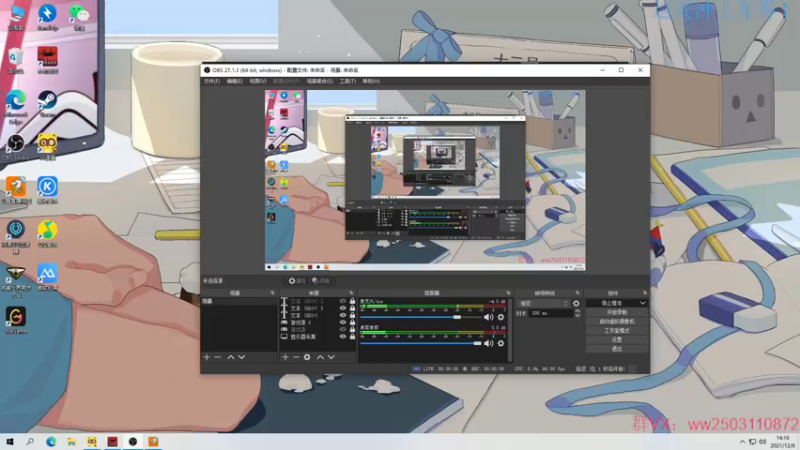Toggle lock on 文本 (GDI+) 2 source
The width and height of the screenshot is (800, 450).
point(352,308)
